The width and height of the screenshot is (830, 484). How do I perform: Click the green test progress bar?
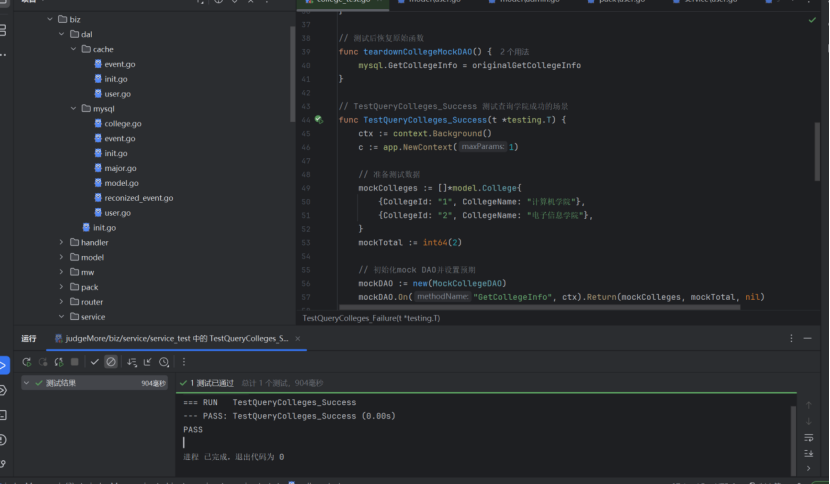click(486, 393)
